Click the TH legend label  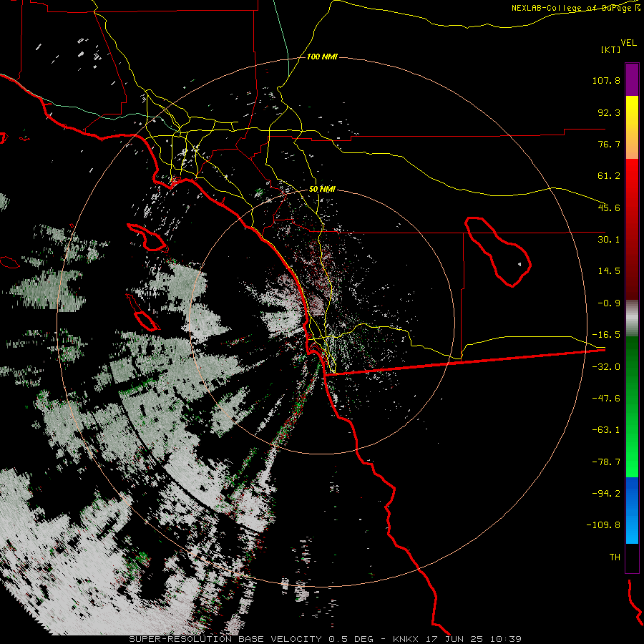tap(615, 557)
